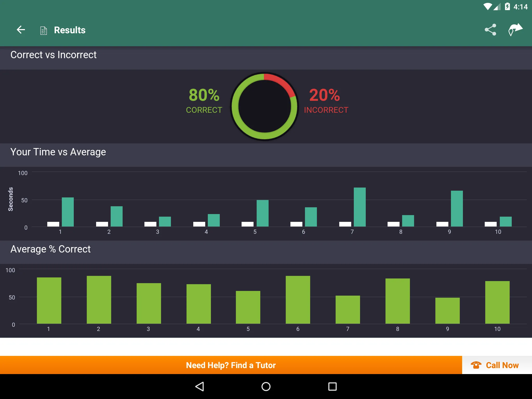
Task: Tap the forward arrow icon in the header
Action: coord(515,30)
